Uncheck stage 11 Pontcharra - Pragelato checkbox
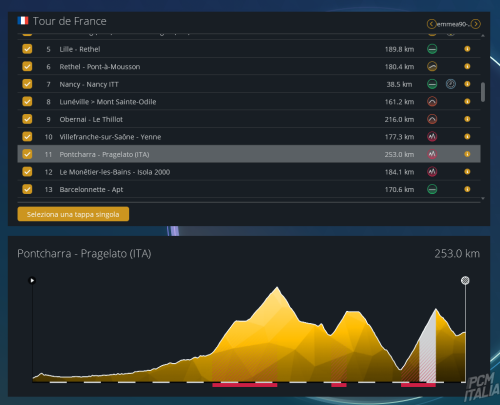 point(27,154)
